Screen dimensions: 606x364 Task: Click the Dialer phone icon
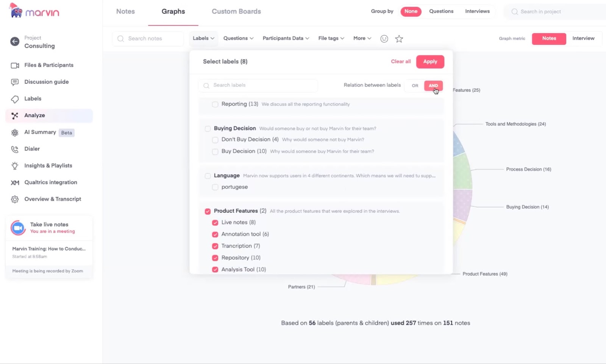coord(15,149)
